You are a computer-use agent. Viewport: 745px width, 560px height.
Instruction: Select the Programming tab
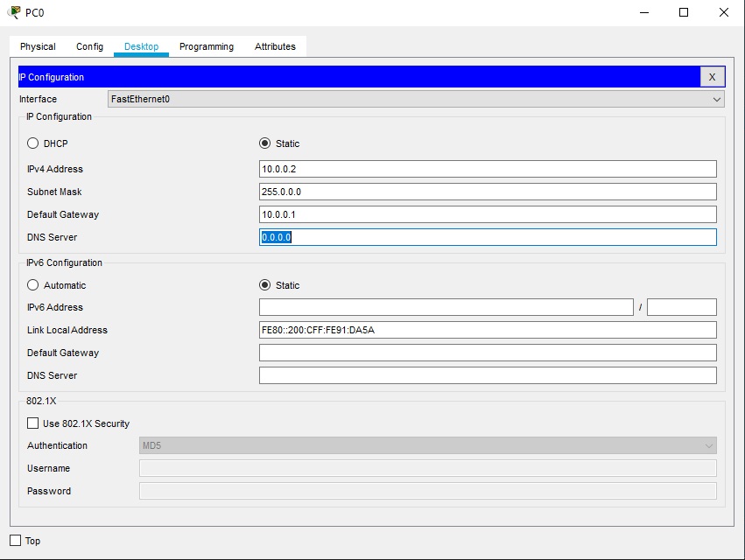[x=206, y=46]
